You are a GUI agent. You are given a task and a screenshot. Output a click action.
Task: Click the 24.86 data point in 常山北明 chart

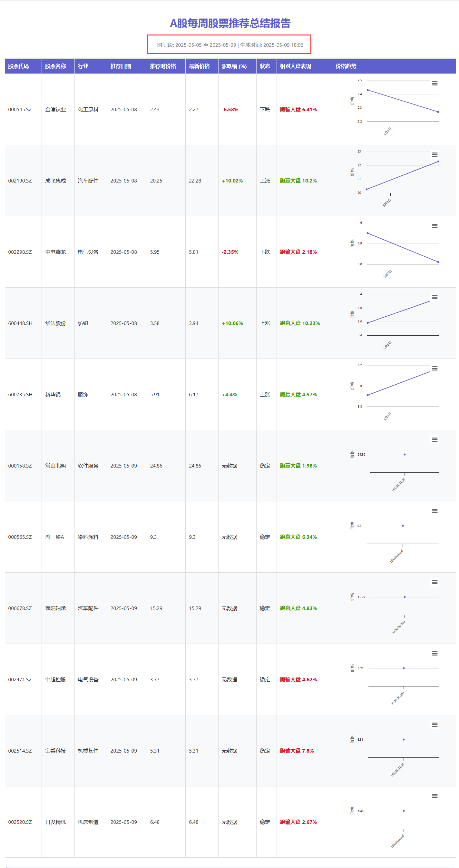[x=405, y=455]
